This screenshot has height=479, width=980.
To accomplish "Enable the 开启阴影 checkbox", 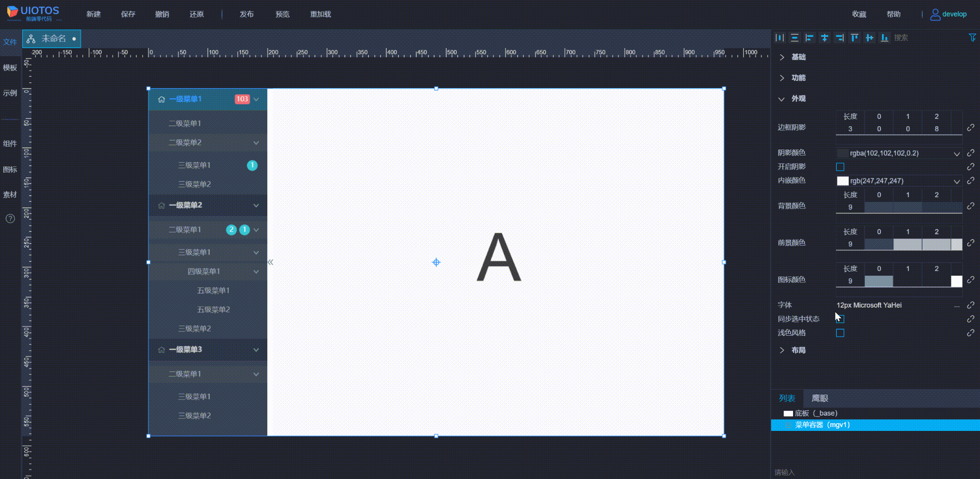I will pyautogui.click(x=840, y=167).
